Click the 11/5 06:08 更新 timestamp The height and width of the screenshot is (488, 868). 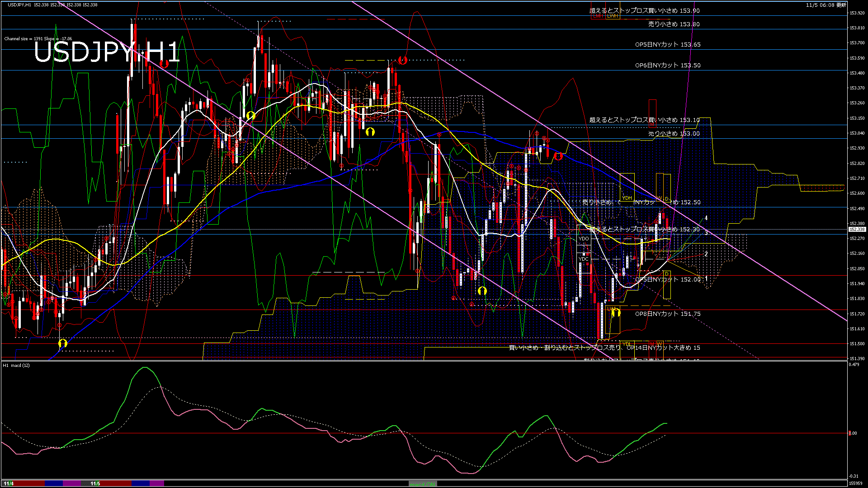pos(826,5)
